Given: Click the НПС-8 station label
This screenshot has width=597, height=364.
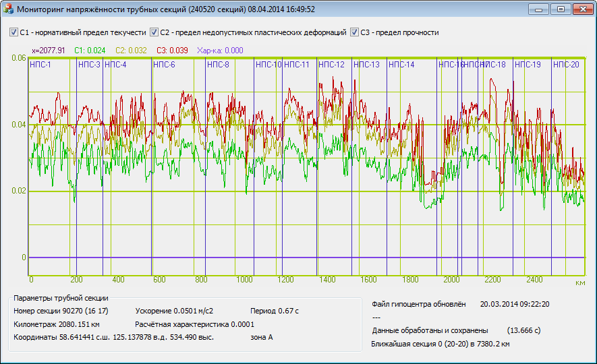Looking at the screenshot, I should click(x=218, y=65).
